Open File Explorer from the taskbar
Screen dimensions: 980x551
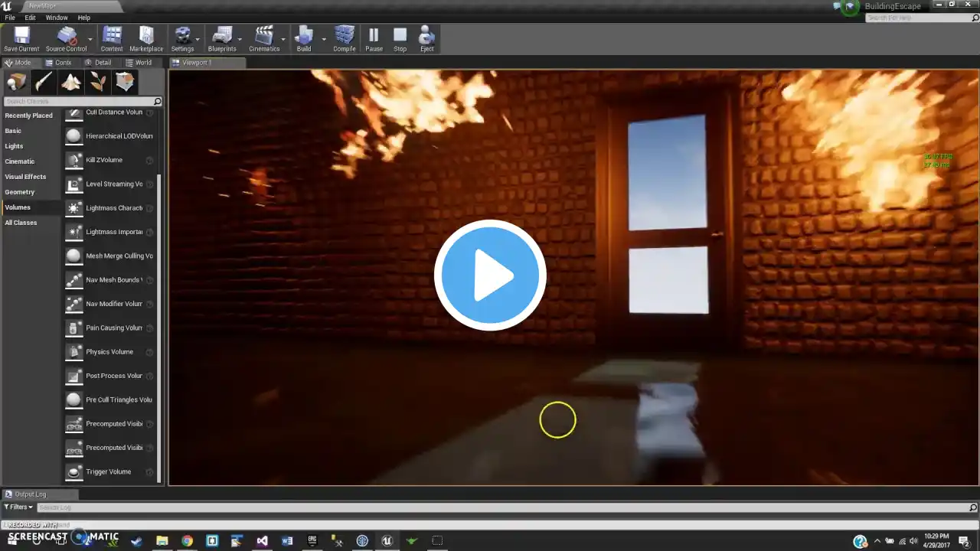[x=162, y=540]
